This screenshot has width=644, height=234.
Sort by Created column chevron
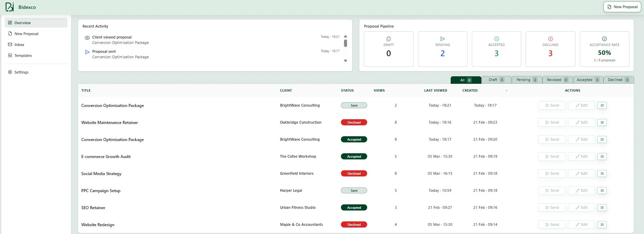point(506,91)
